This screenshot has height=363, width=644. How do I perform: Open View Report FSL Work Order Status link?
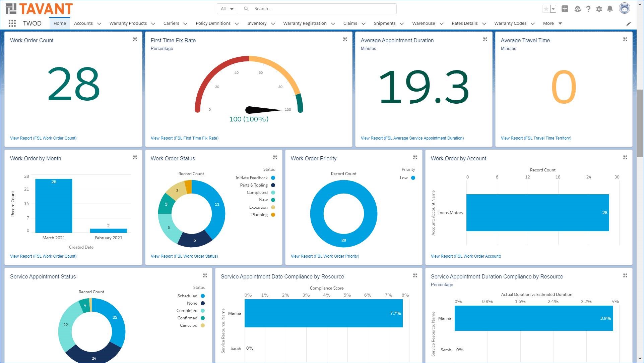184,256
